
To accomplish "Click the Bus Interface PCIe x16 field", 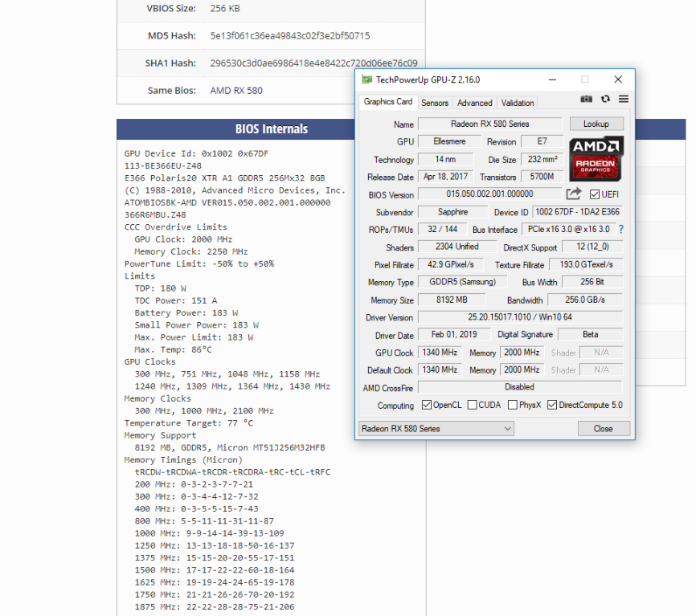I will 568,229.
